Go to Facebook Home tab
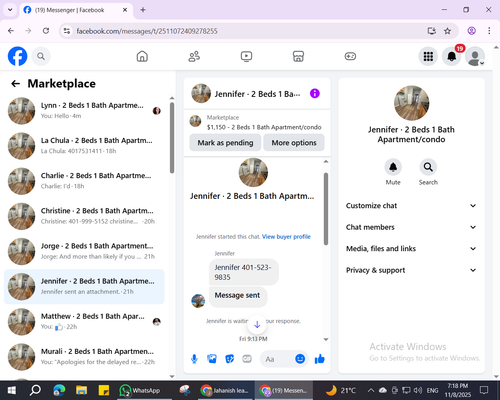Screen dimensions: 500x400 [142, 56]
